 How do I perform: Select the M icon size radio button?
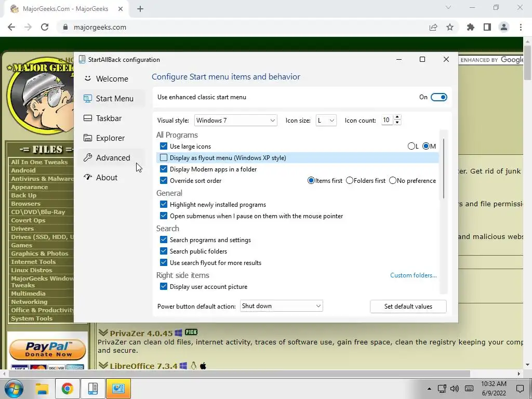click(426, 146)
